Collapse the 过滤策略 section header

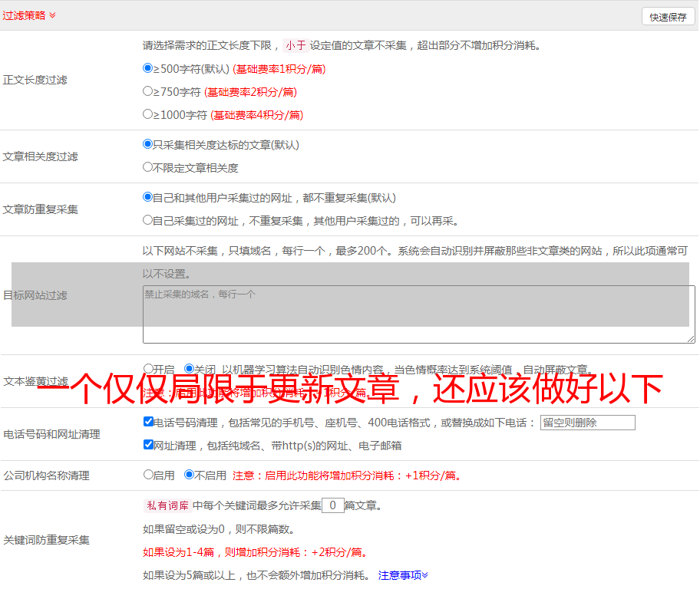(x=29, y=15)
